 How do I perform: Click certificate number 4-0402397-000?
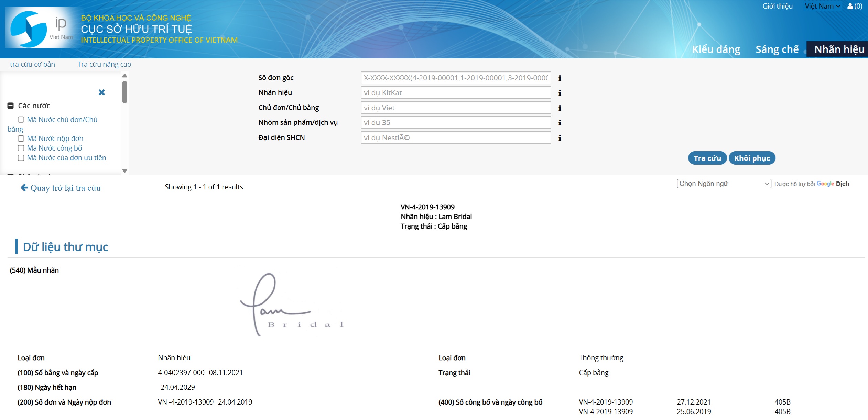[x=181, y=373]
